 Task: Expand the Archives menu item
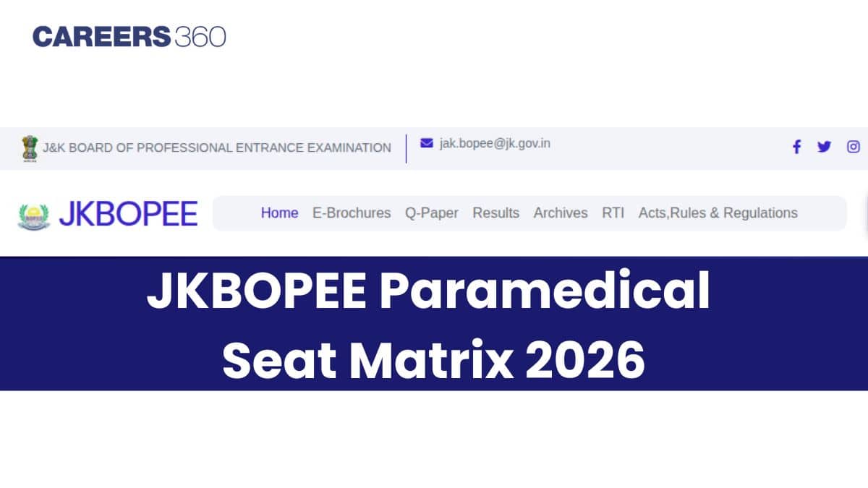(561, 213)
